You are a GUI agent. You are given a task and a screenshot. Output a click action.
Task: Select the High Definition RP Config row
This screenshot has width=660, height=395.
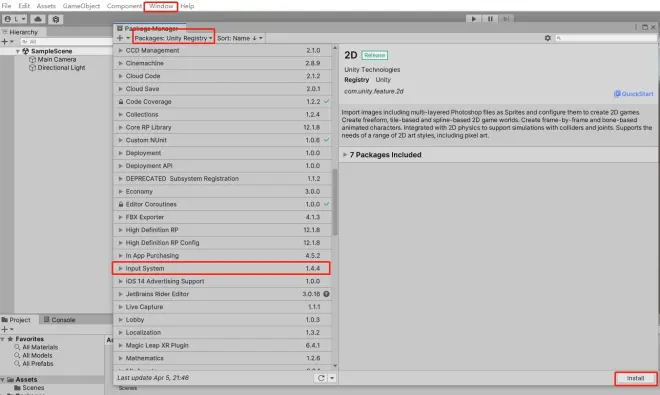[x=222, y=243]
